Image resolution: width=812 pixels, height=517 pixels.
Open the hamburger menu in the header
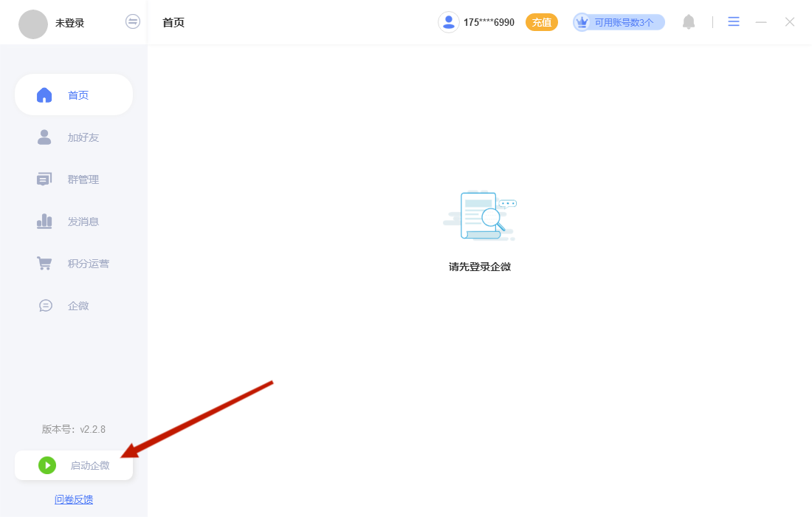tap(734, 21)
